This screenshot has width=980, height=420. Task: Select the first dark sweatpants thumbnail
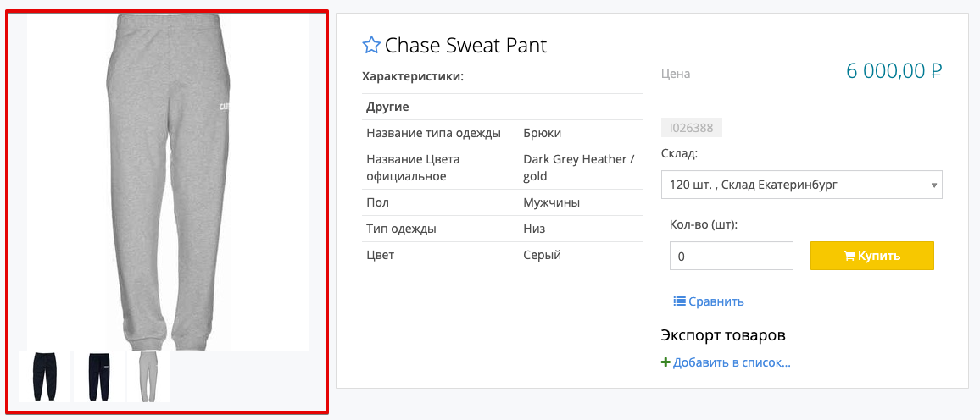tap(45, 377)
